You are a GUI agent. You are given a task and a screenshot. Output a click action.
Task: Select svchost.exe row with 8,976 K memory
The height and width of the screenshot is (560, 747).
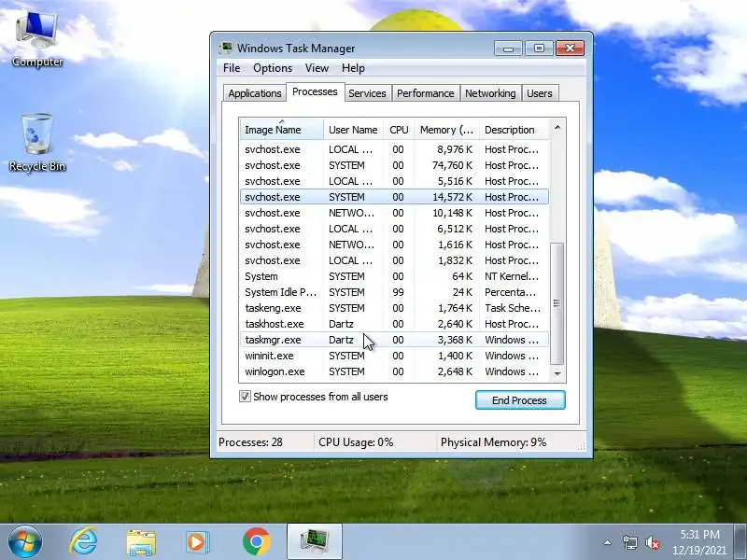[x=394, y=149]
